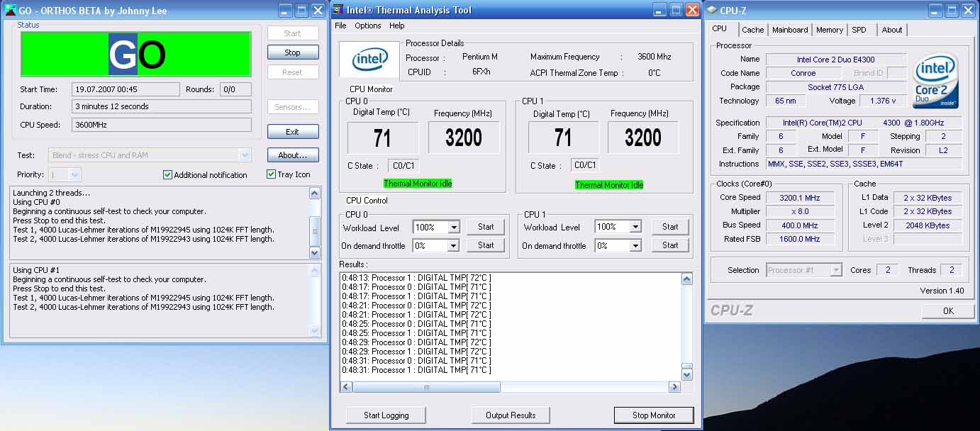Click the green GO status banner

136,54
